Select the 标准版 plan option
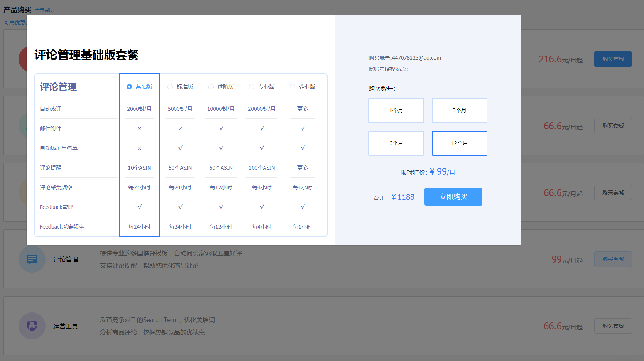The width and height of the screenshot is (644, 361). tap(170, 87)
